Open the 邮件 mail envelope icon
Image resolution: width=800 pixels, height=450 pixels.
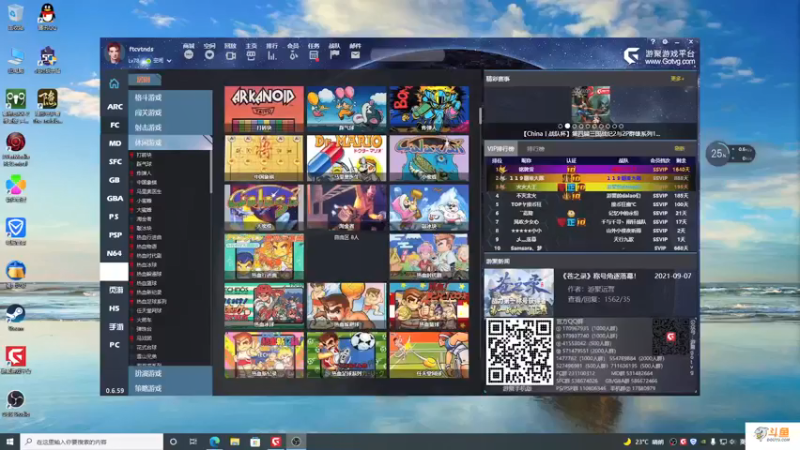click(356, 55)
